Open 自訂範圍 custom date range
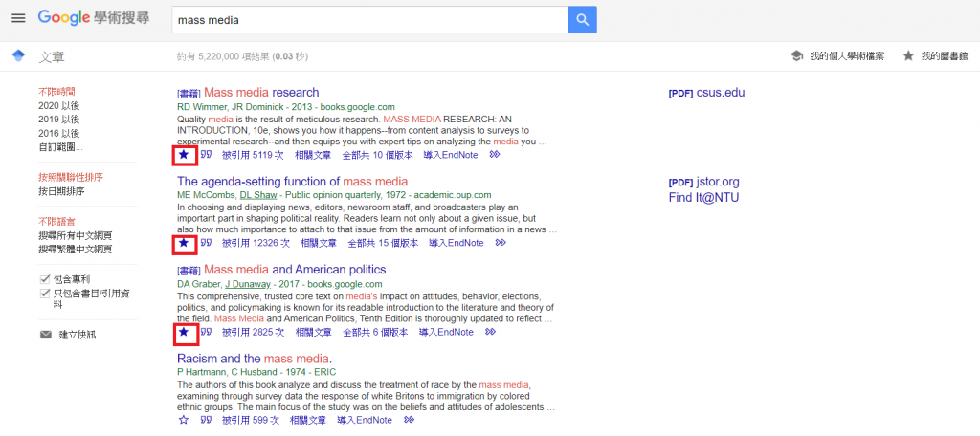Viewport: 980px width, 436px height. pos(60,147)
